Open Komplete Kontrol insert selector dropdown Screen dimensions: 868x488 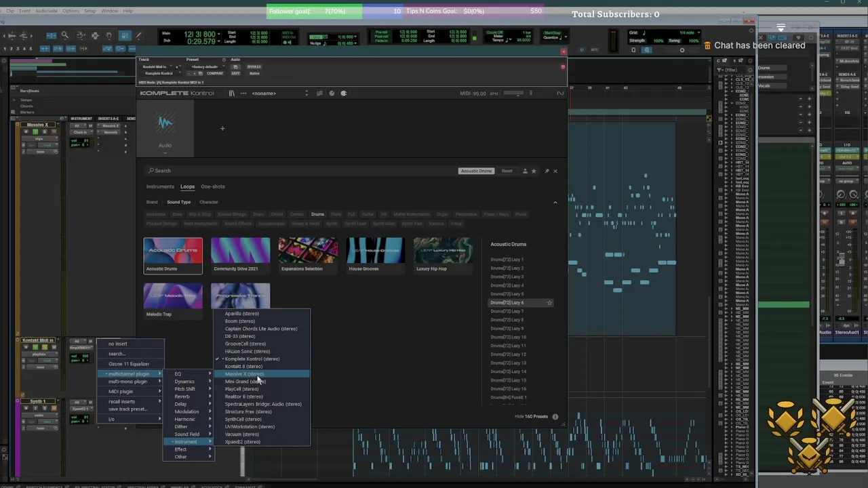click(x=161, y=73)
